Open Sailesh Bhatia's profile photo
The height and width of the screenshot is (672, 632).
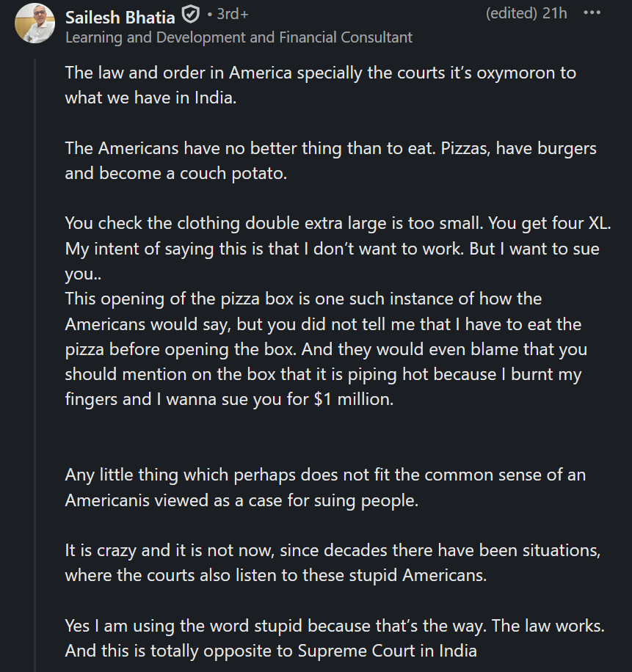coord(34,23)
